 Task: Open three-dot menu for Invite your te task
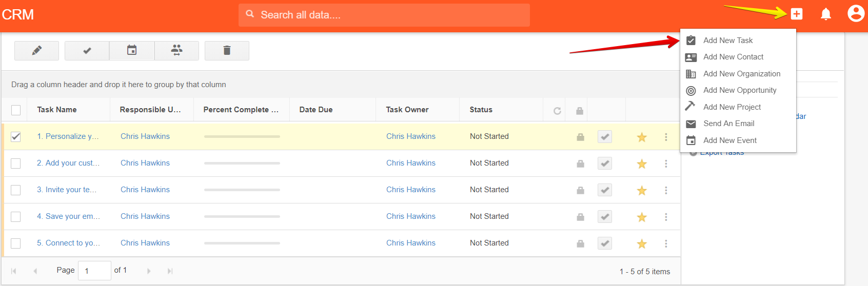[666, 190]
